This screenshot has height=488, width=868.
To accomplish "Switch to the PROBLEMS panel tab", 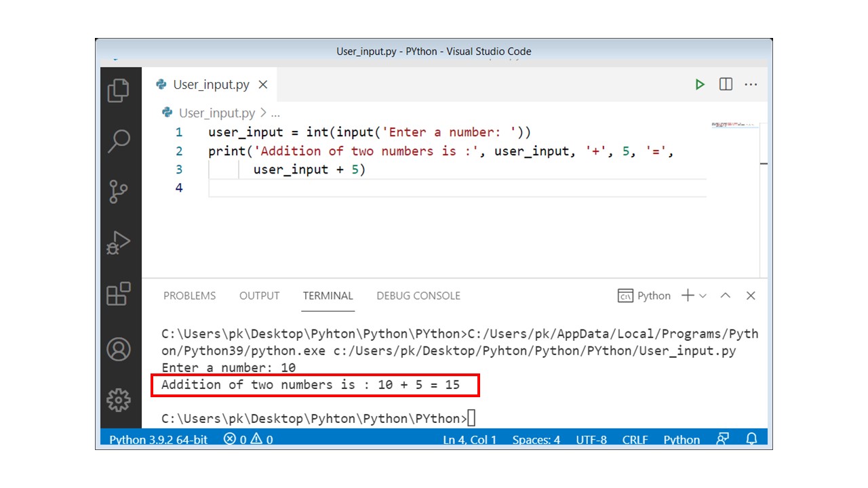I will click(189, 296).
